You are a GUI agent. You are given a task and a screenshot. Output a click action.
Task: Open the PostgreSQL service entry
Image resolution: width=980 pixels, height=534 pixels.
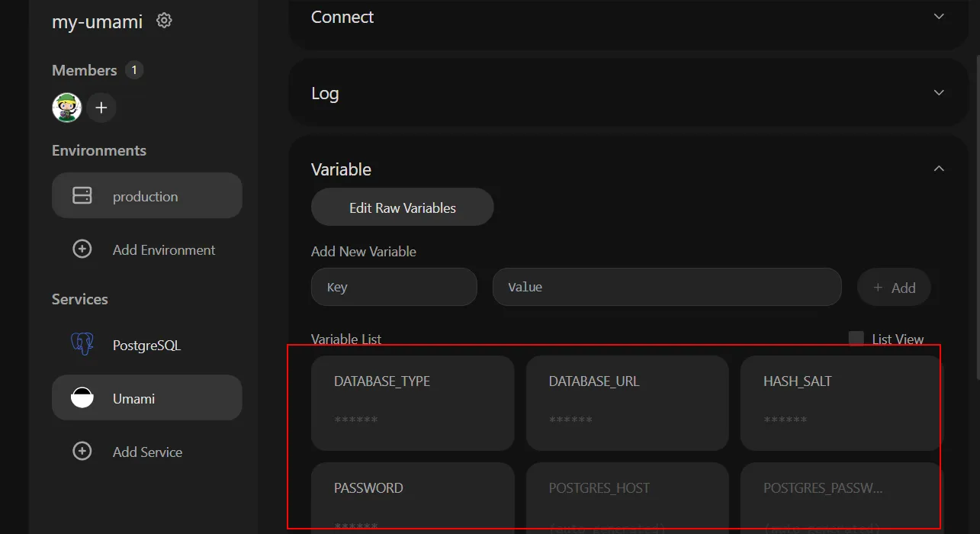coord(147,345)
